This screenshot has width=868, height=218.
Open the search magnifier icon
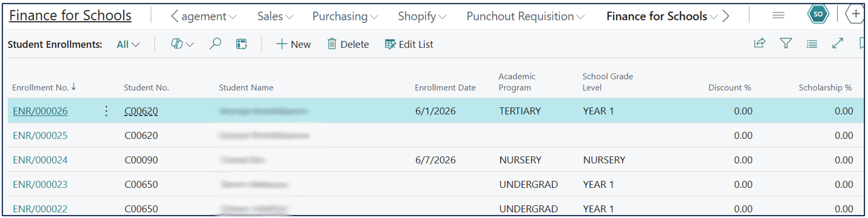215,43
